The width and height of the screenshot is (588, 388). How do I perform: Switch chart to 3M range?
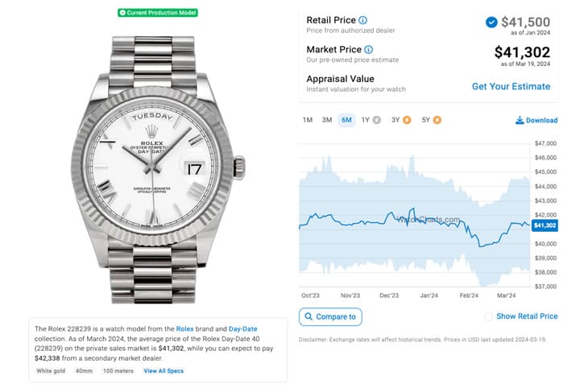(x=327, y=120)
